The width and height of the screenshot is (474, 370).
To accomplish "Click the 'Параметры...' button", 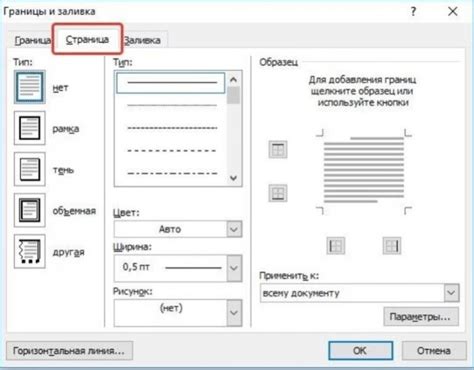I will [x=421, y=317].
